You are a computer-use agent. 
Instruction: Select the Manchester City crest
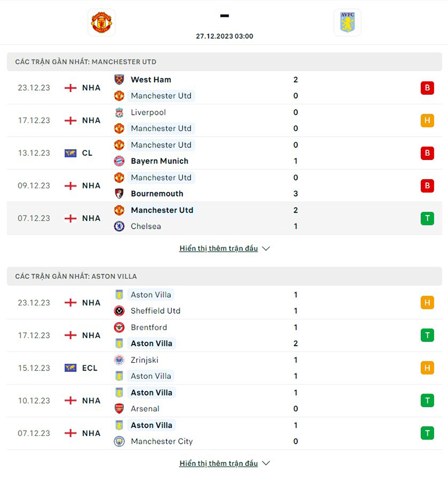tap(119, 441)
